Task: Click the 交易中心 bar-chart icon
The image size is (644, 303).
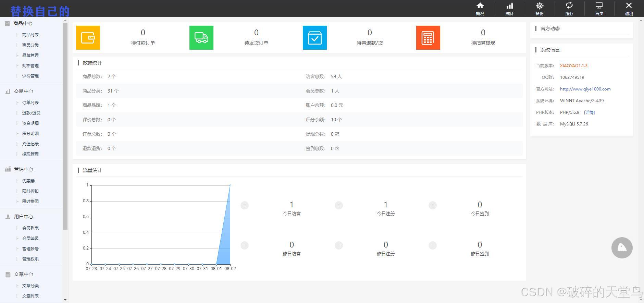Action: (x=8, y=91)
